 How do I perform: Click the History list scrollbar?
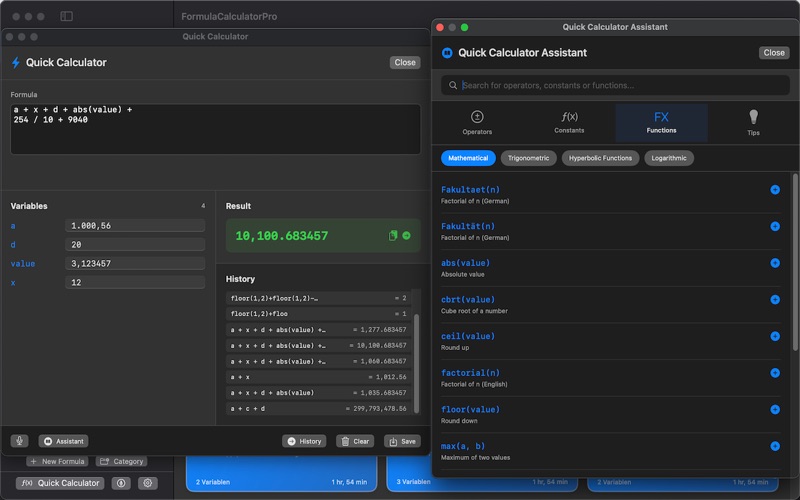pyautogui.click(x=416, y=362)
